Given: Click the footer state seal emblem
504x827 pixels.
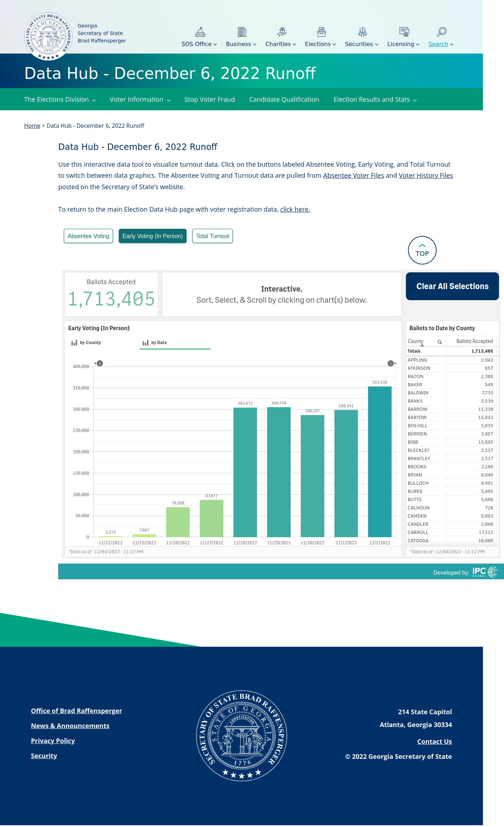Looking at the screenshot, I should 242,736.
